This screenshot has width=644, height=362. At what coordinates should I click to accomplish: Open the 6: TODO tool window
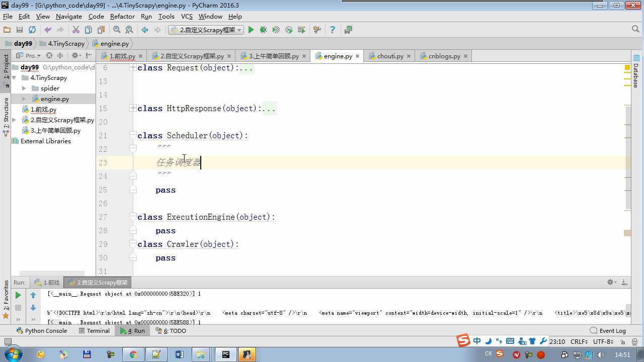[x=171, y=331]
